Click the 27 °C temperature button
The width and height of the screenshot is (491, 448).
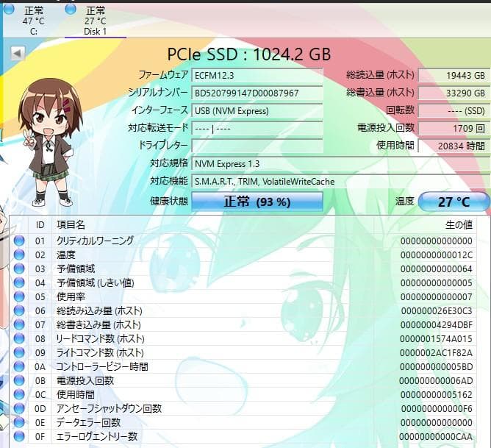point(454,202)
